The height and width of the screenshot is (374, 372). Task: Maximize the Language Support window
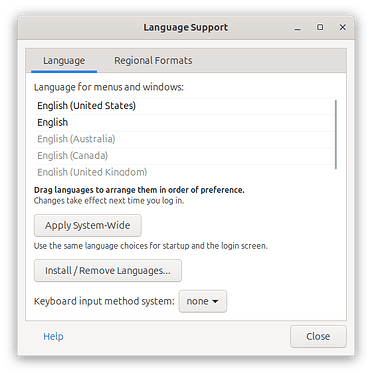320,27
